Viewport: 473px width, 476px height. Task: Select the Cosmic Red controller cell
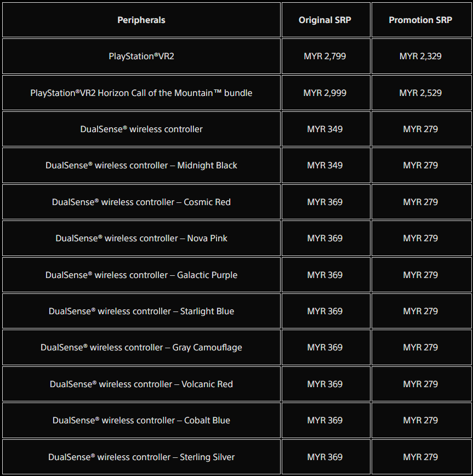(141, 202)
